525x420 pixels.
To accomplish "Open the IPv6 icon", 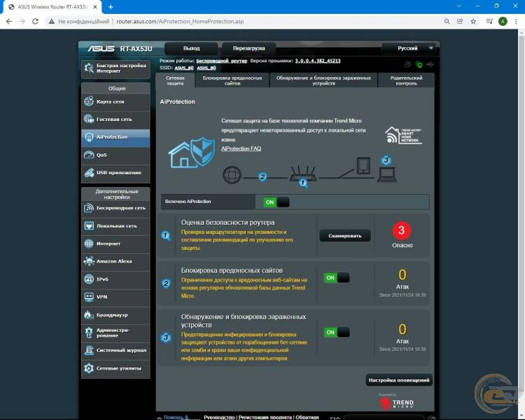I will click(x=89, y=279).
